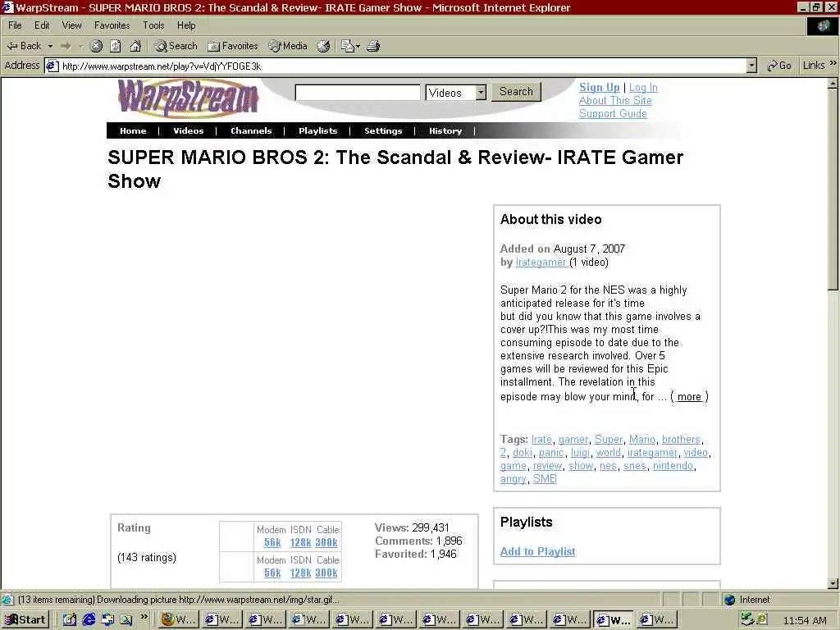
Task: Click the WarpStream logo
Action: [188, 98]
